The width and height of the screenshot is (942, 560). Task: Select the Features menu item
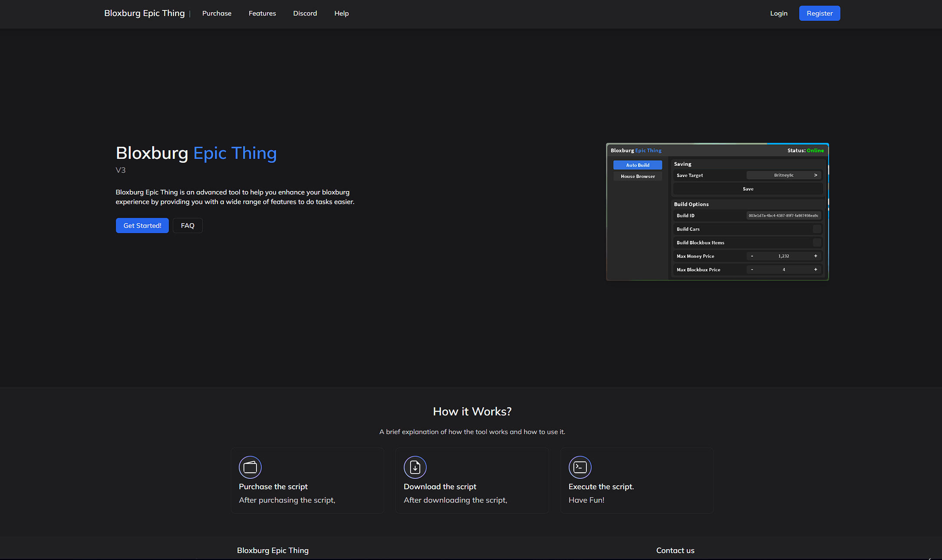point(262,13)
